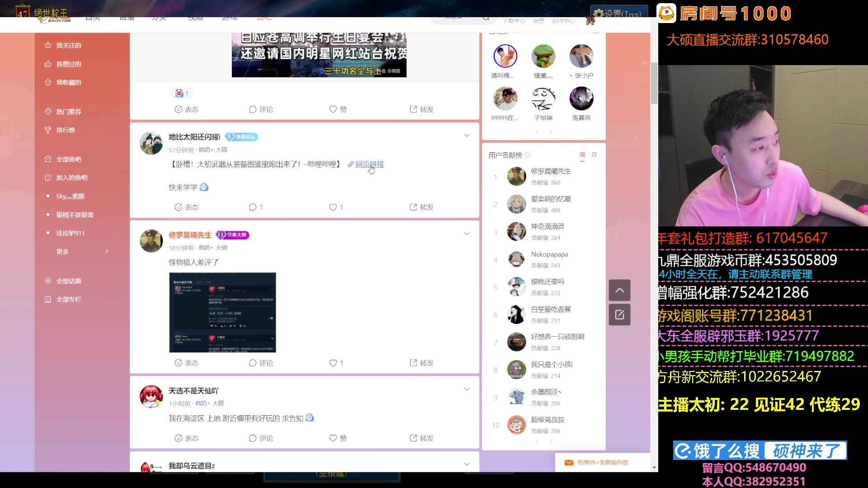
Task: Click 转发 on the 太初武器 post
Action: [x=421, y=207]
